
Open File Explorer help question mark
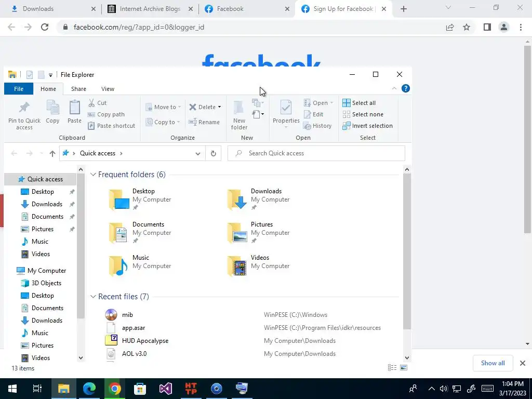[x=405, y=88]
